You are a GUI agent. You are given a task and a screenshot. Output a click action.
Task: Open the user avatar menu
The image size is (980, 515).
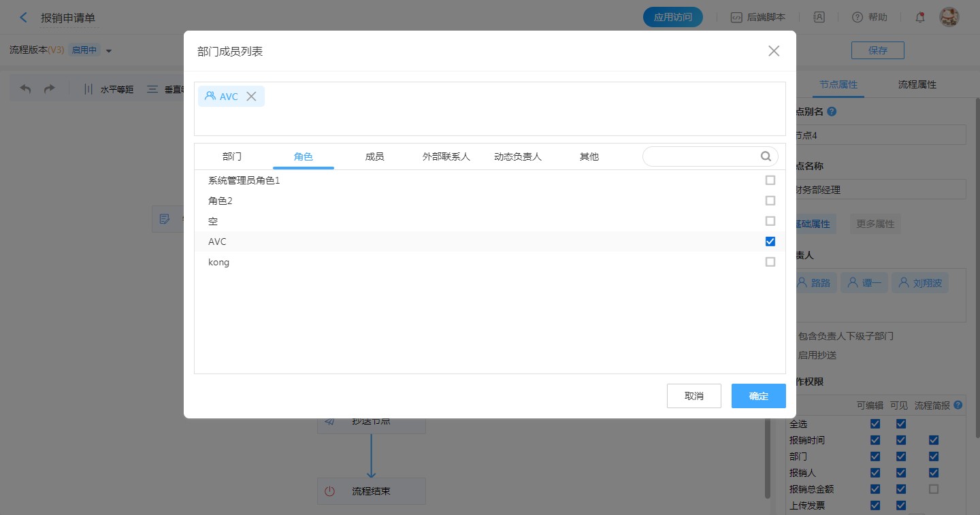(x=949, y=18)
